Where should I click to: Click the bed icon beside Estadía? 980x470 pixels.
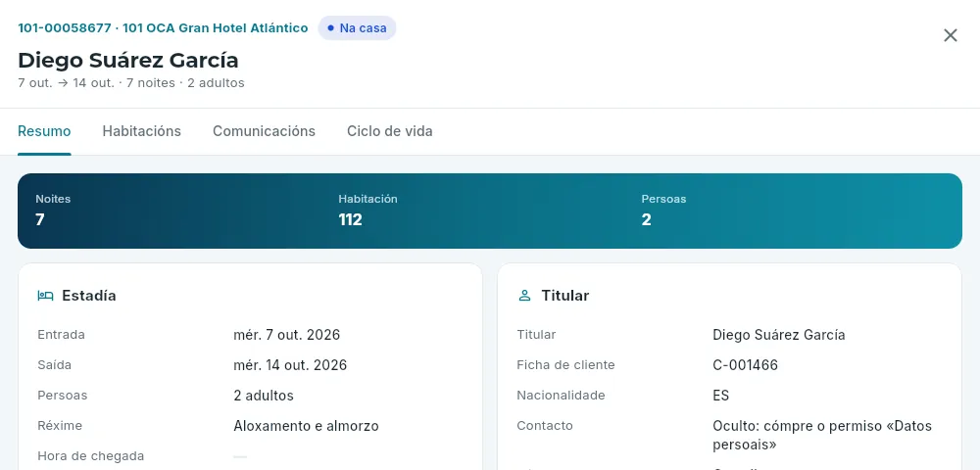pos(45,296)
